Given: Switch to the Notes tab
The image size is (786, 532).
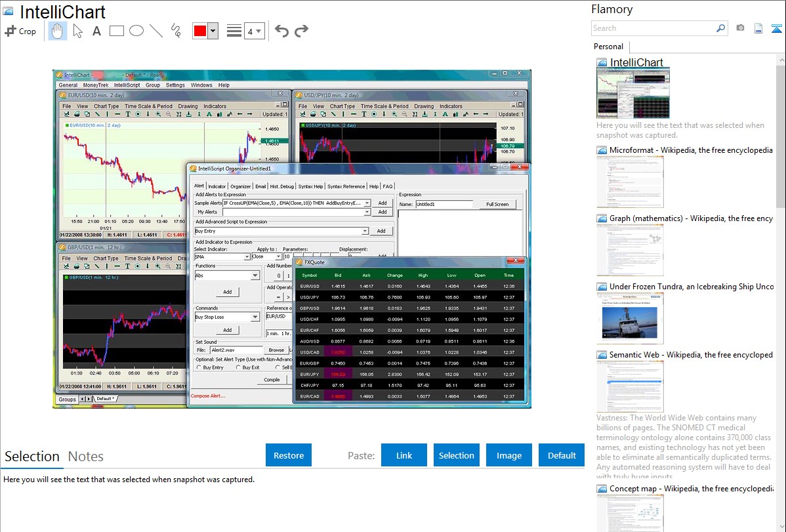Looking at the screenshot, I should pyautogui.click(x=86, y=457).
